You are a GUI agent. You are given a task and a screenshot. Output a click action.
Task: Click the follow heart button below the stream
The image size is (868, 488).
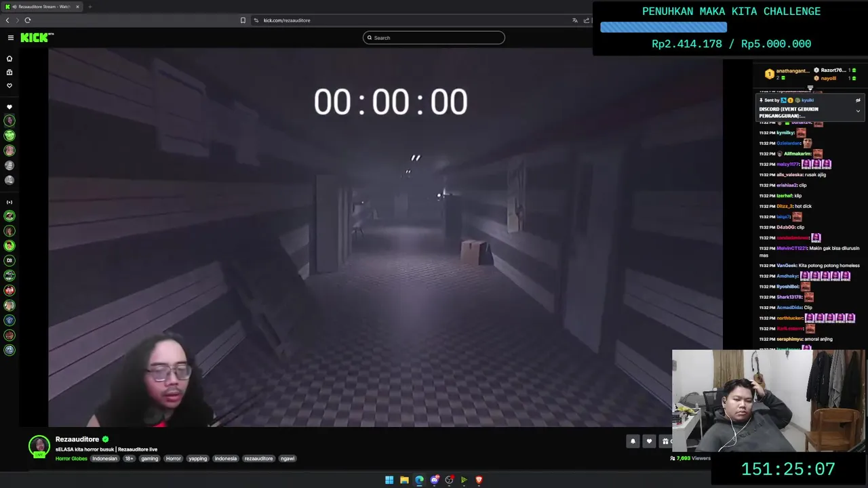[x=649, y=441]
